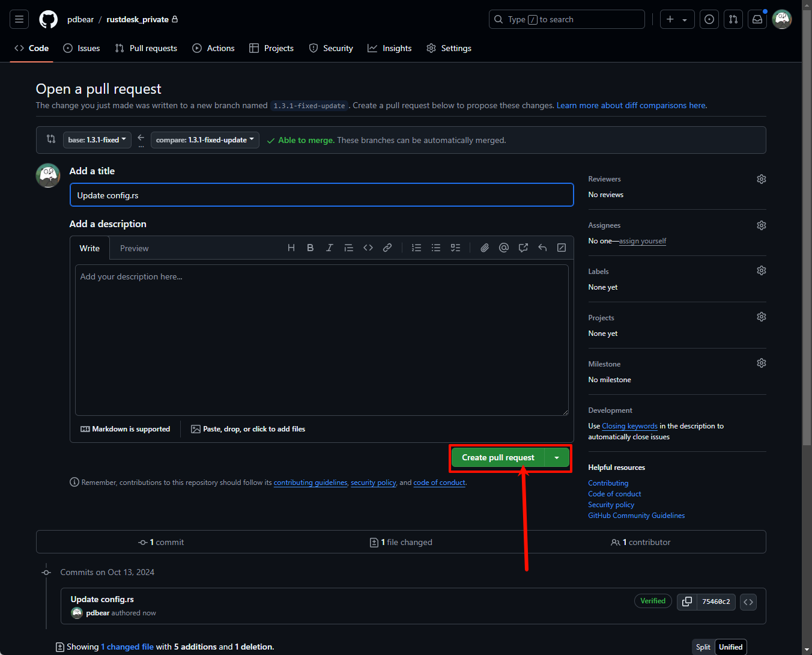Open the pdbear owner link in breadcrumb
Image resolution: width=812 pixels, height=655 pixels.
pyautogui.click(x=80, y=19)
